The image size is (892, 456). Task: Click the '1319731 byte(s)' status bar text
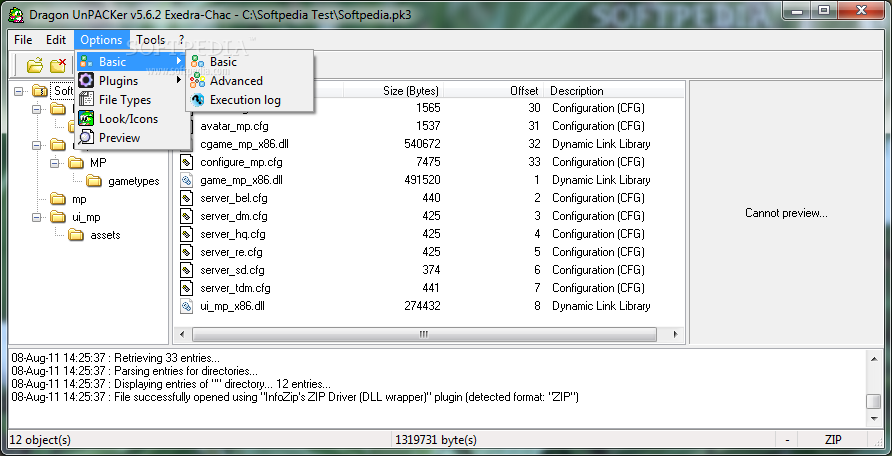(x=436, y=440)
